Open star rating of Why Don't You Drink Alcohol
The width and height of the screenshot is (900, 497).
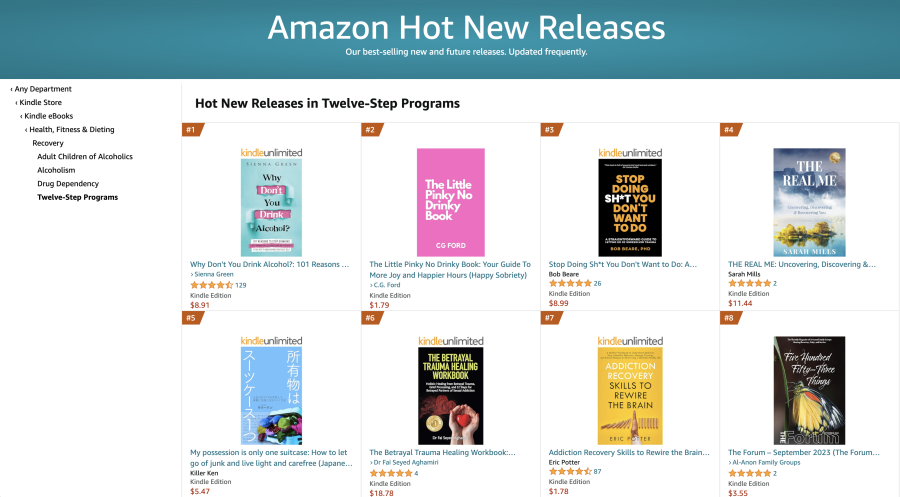[x=211, y=285]
